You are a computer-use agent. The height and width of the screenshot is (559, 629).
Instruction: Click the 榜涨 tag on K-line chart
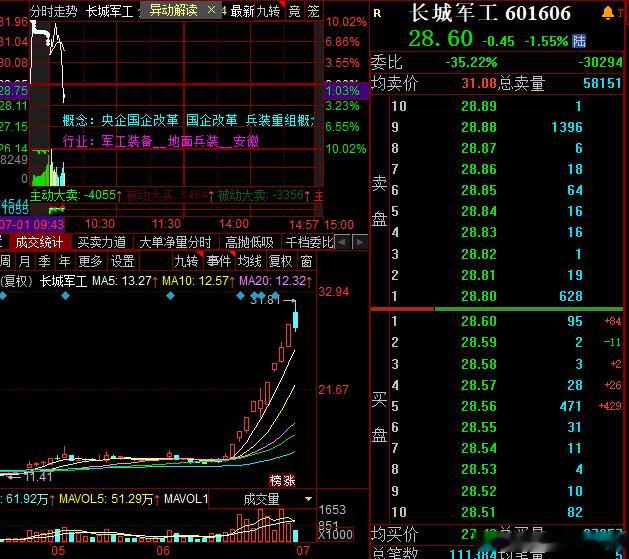282,480
